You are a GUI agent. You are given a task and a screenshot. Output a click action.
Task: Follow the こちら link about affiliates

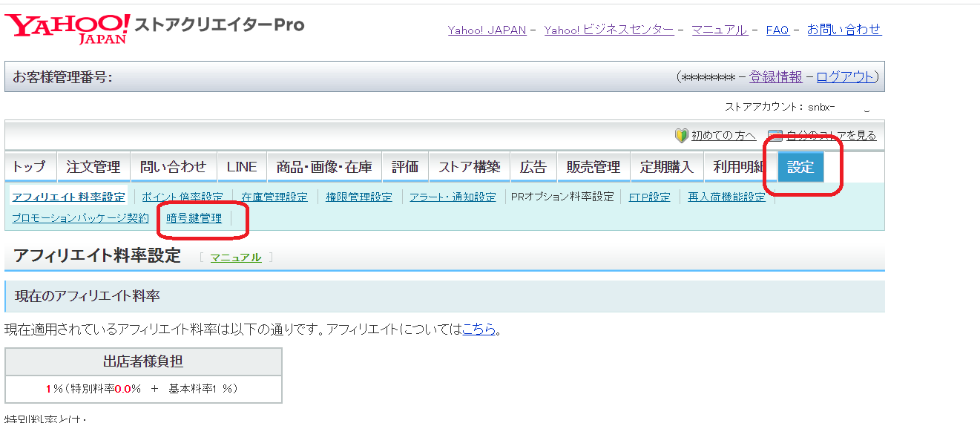click(x=479, y=329)
